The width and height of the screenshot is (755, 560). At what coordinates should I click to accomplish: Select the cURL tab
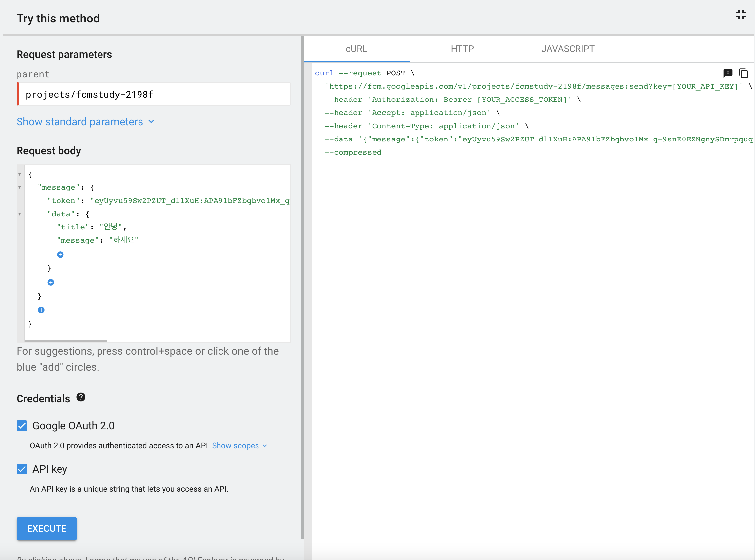tap(356, 49)
